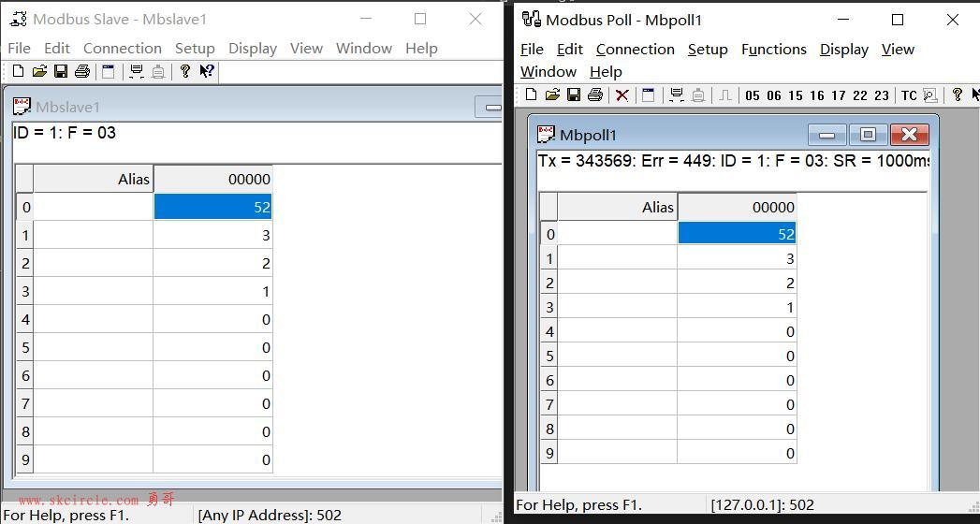The width and height of the screenshot is (980, 524).
Task: Minimize the Mbpoll1 child window
Action: pos(826,135)
